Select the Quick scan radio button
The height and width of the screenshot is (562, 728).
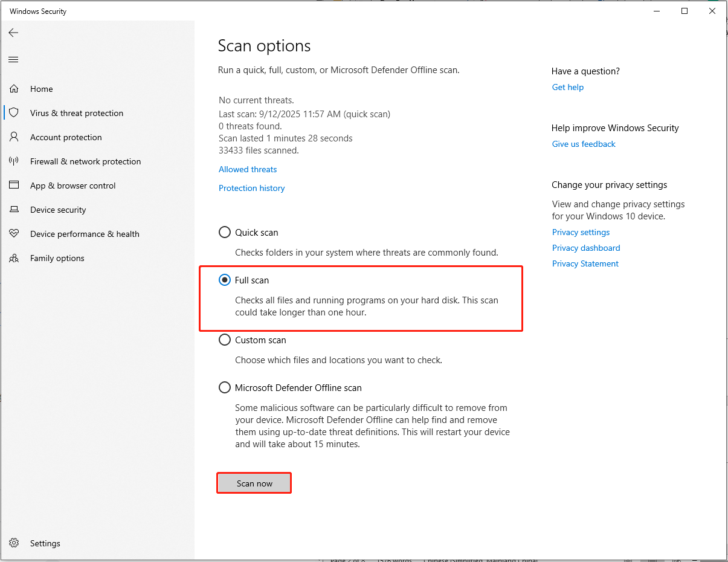coord(224,232)
